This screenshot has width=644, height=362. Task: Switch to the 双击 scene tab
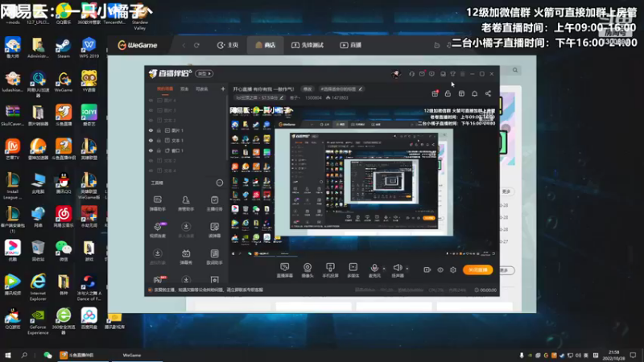184,89
